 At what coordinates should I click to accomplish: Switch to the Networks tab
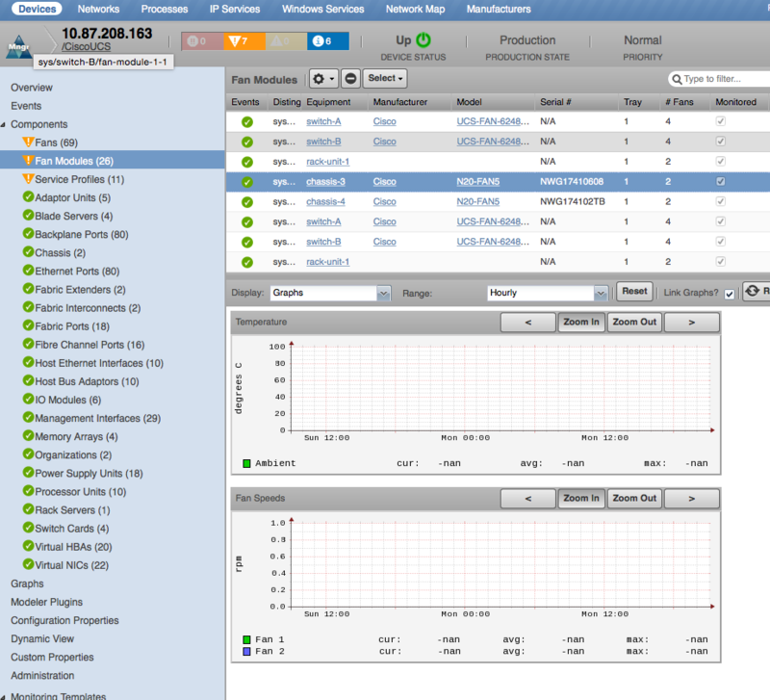98,9
